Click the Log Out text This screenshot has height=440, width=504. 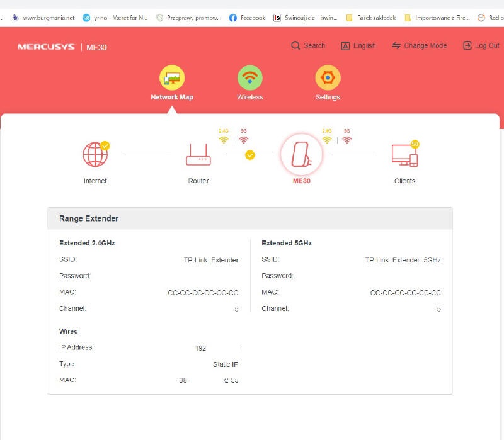coord(487,45)
